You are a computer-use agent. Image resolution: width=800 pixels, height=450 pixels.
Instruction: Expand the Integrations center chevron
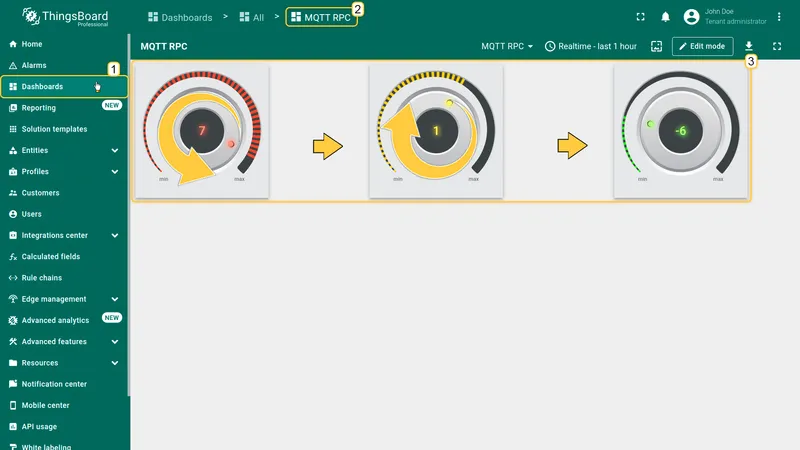pos(115,236)
